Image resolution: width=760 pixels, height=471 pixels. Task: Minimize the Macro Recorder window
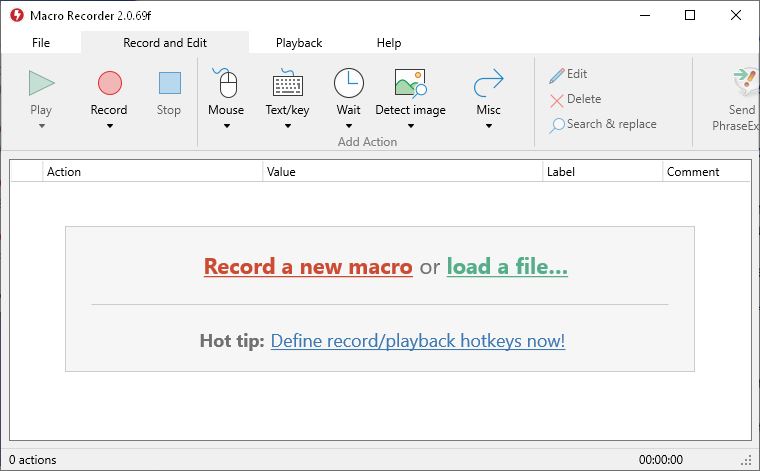645,15
